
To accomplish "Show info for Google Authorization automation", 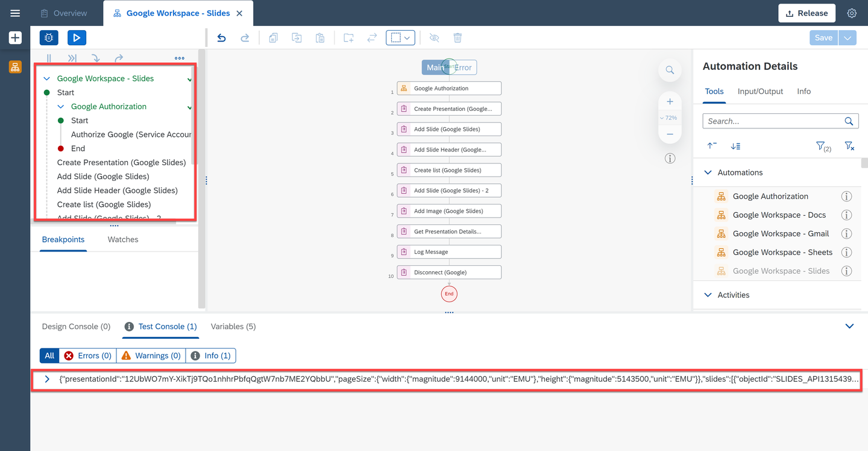I will 846,197.
